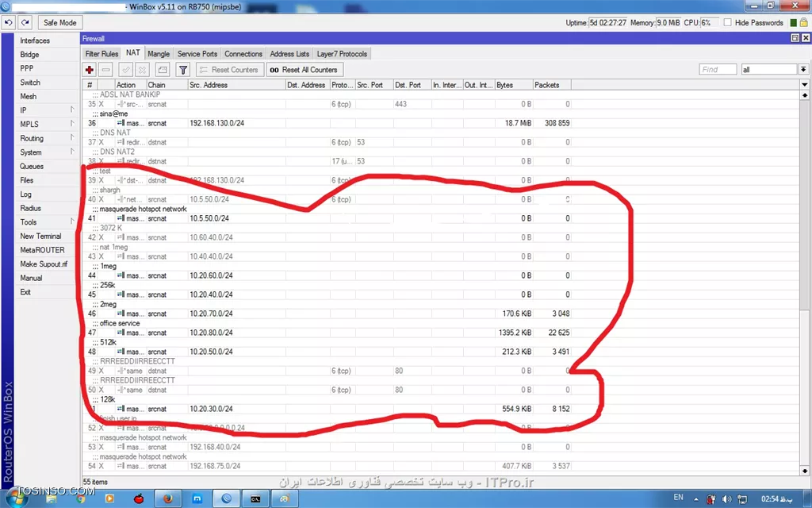
Task: Sort by the Packets column header
Action: [x=552, y=84]
